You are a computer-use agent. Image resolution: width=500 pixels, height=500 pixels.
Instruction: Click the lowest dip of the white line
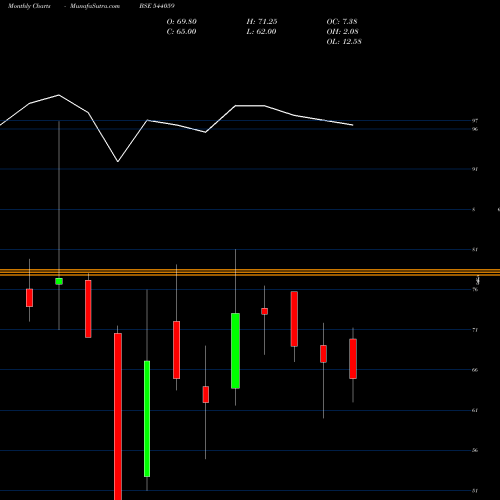(118, 161)
